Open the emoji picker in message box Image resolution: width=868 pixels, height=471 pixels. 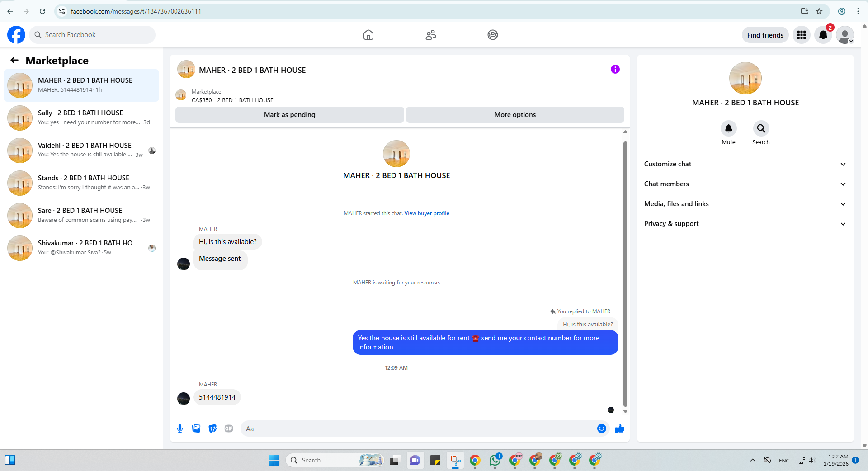tap(602, 429)
